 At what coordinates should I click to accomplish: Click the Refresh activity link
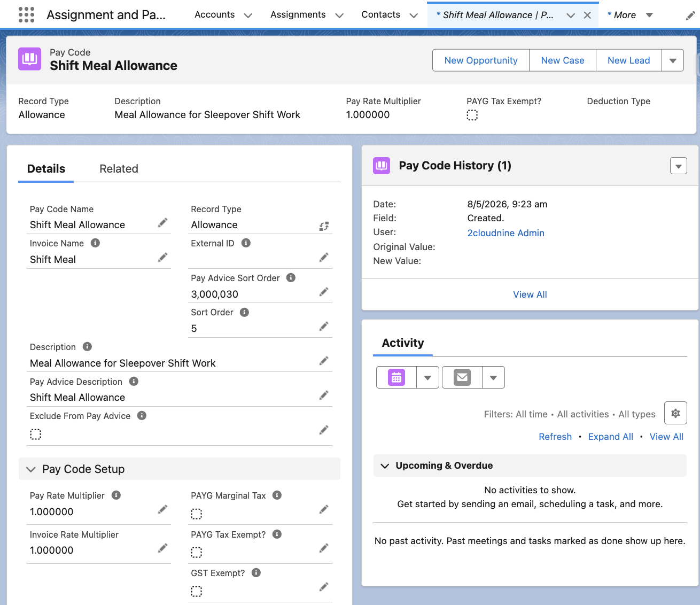tap(555, 437)
